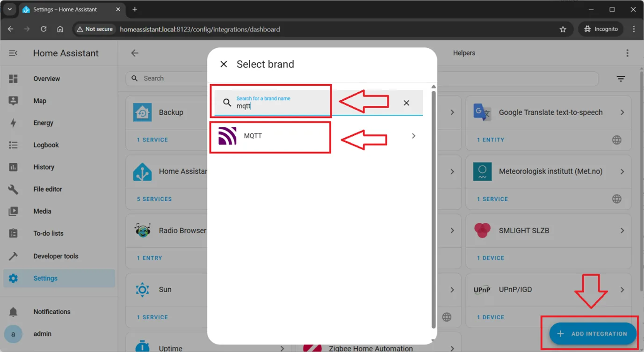The width and height of the screenshot is (644, 352).
Task: Open the History chart icon
Action: pos(13,167)
